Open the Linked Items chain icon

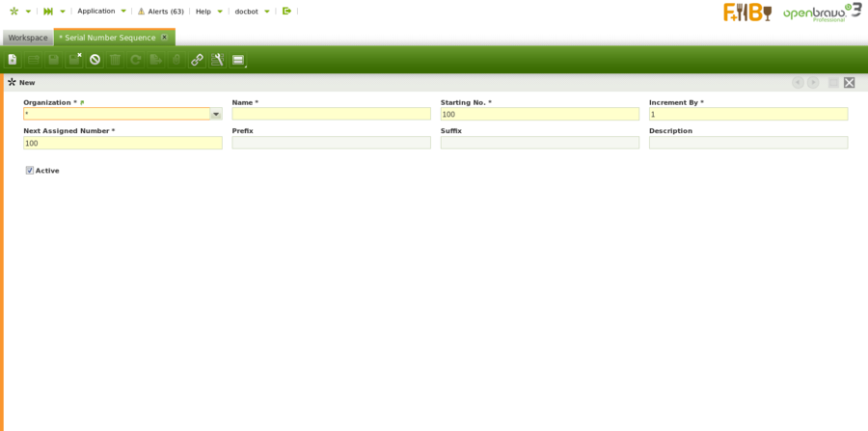click(197, 60)
